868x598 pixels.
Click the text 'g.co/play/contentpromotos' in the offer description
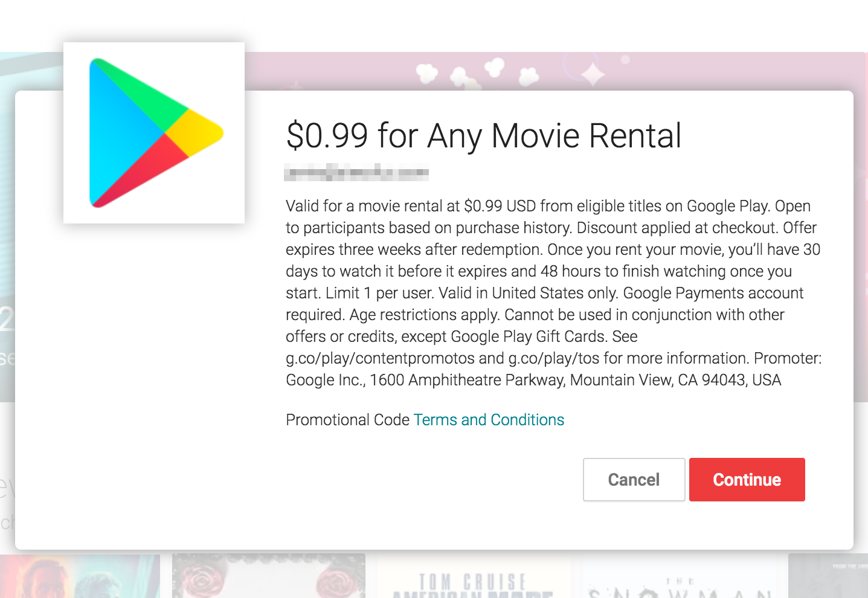point(380,358)
